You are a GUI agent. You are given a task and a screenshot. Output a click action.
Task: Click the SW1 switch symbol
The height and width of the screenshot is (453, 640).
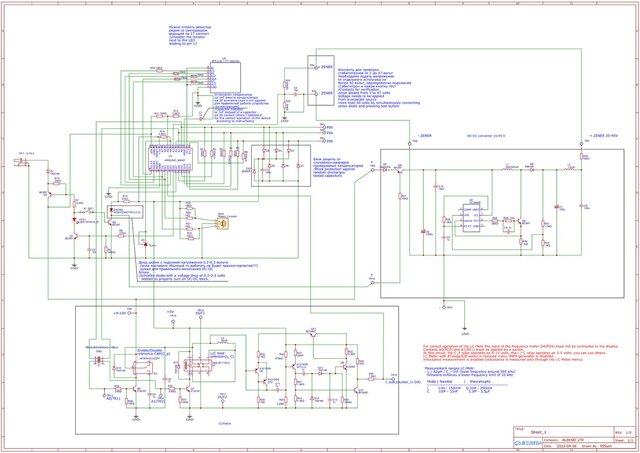tap(86, 212)
